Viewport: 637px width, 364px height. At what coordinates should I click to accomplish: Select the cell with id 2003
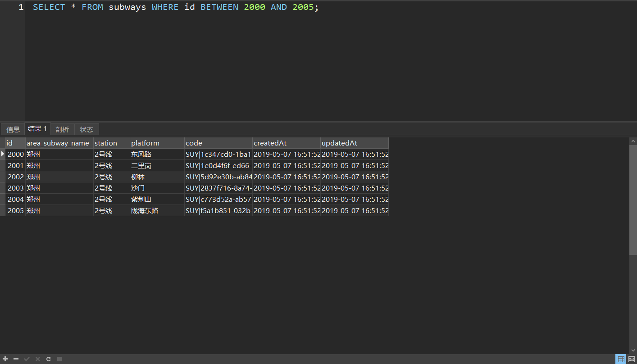(15, 188)
